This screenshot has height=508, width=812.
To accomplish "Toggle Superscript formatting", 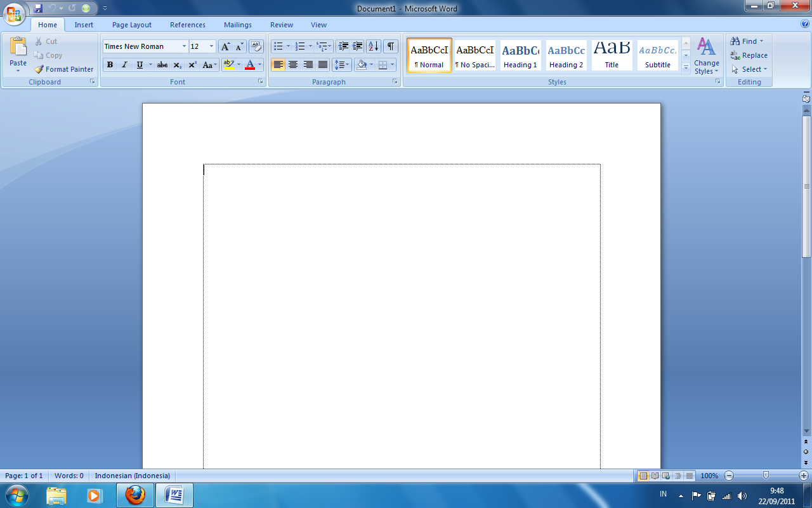I will click(192, 65).
